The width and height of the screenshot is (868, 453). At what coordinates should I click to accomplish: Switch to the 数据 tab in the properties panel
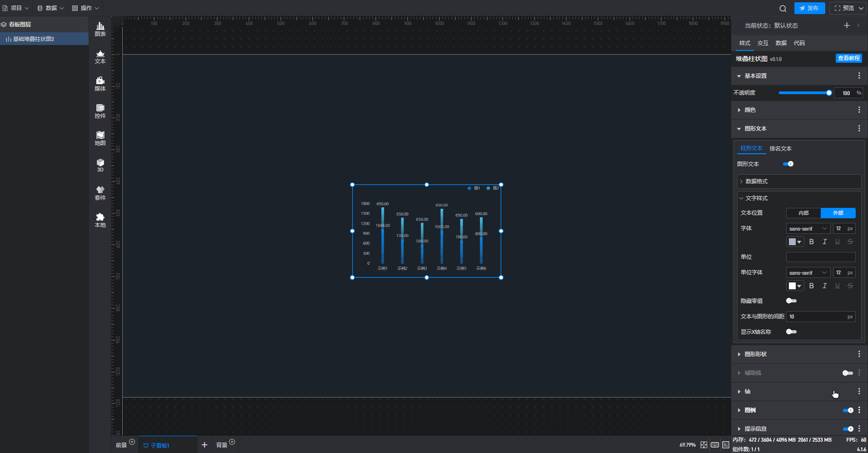click(781, 43)
